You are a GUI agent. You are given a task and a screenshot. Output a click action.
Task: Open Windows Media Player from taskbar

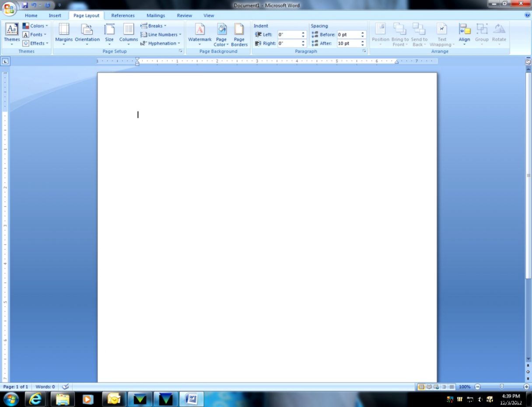(87, 399)
